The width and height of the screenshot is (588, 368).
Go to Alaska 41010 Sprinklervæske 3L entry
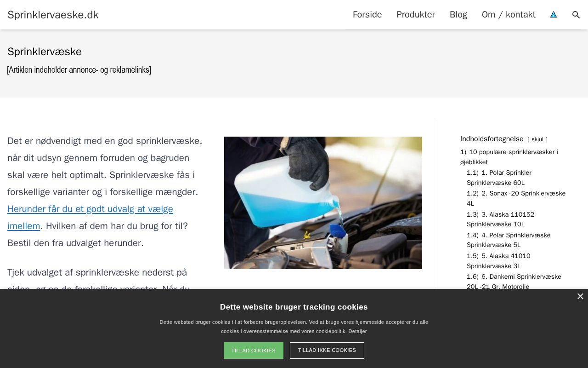coord(498,261)
